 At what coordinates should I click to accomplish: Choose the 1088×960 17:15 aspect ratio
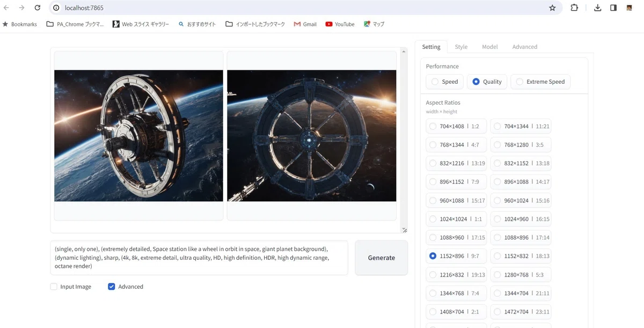click(456, 237)
